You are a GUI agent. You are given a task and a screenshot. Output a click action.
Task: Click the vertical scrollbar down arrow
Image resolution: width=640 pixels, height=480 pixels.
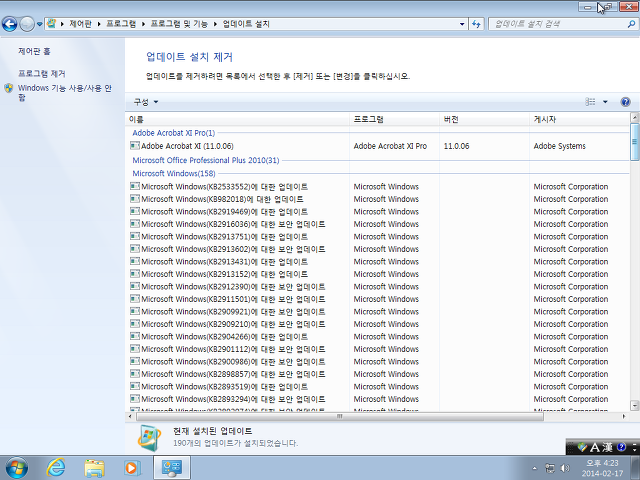click(x=634, y=405)
